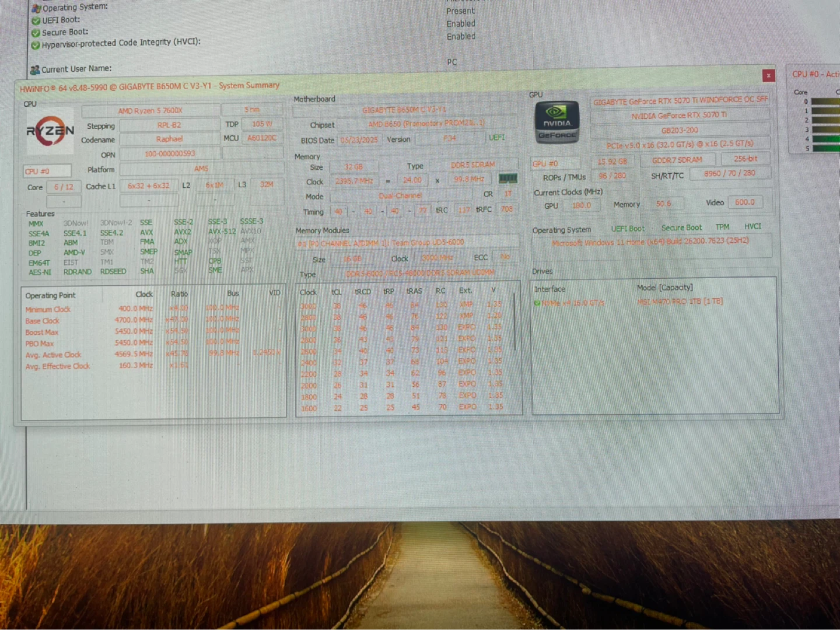Click the Video clock 600.0 value

point(745,202)
